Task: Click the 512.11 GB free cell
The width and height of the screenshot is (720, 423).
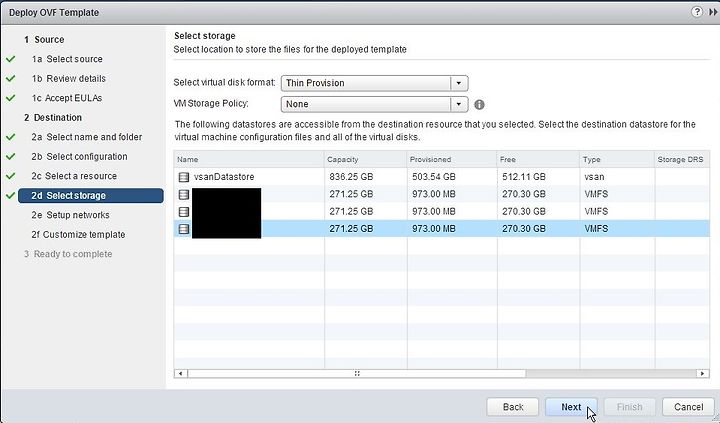Action: click(x=523, y=177)
